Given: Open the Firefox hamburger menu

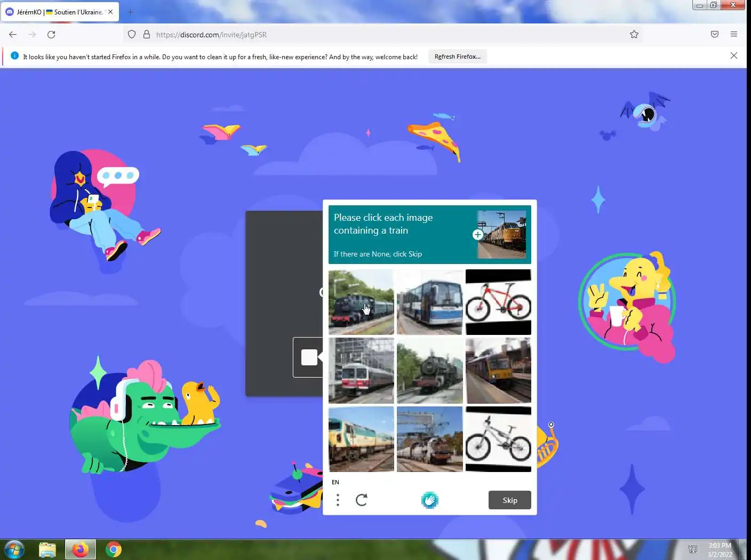Looking at the screenshot, I should click(x=734, y=35).
